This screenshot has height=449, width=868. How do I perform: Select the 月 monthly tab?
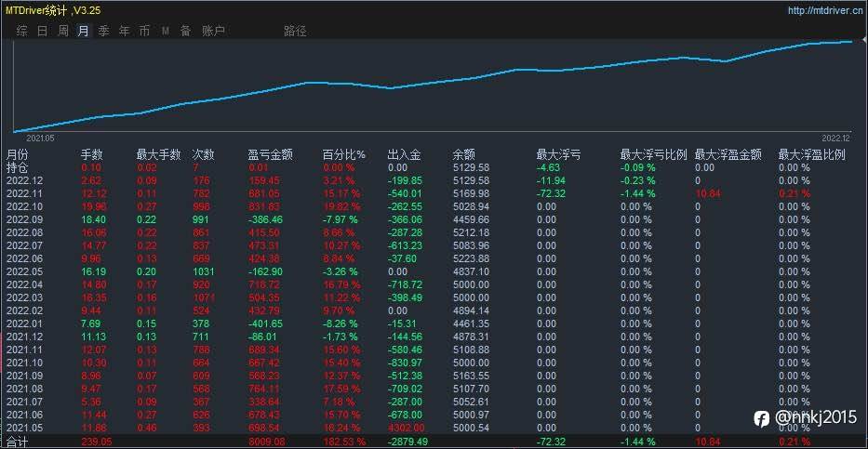click(83, 31)
